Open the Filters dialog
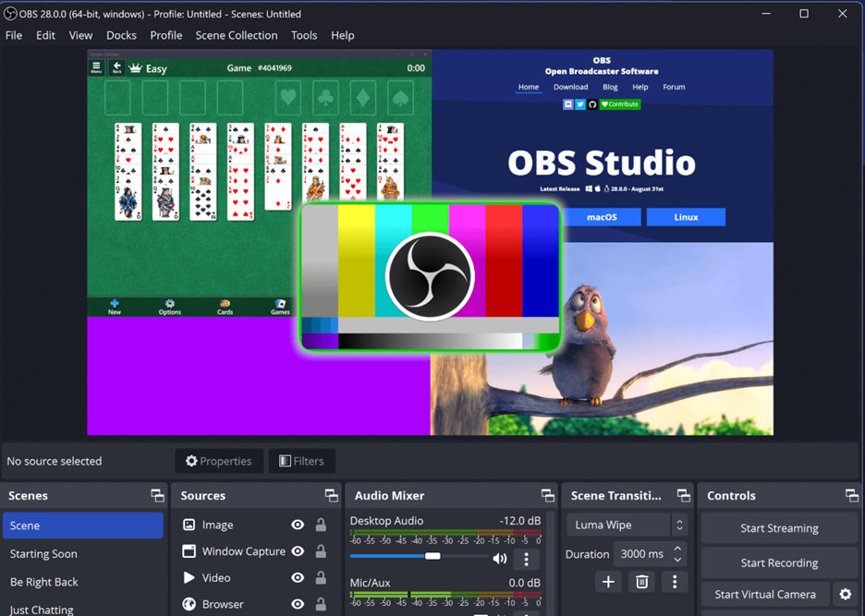 pos(301,461)
